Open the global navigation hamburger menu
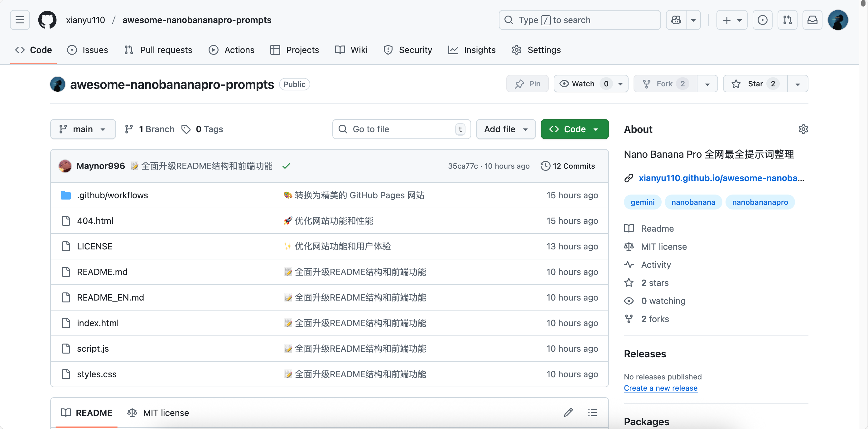This screenshot has width=868, height=429. [20, 20]
